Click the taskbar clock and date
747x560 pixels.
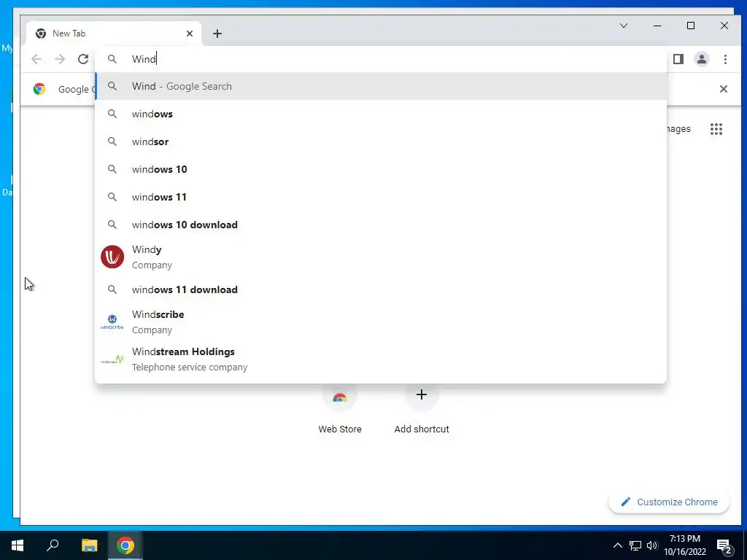pyautogui.click(x=685, y=545)
